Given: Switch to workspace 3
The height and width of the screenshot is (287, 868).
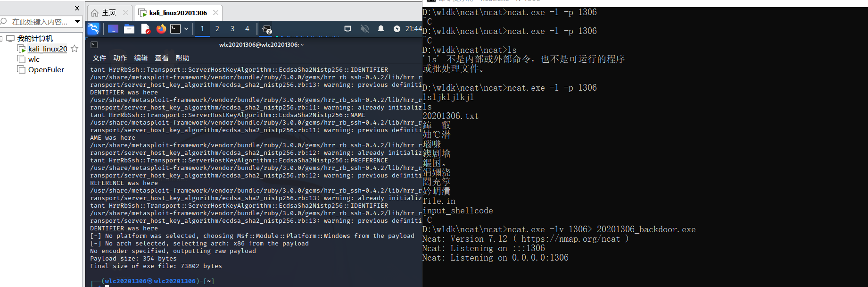Looking at the screenshot, I should pyautogui.click(x=232, y=29).
